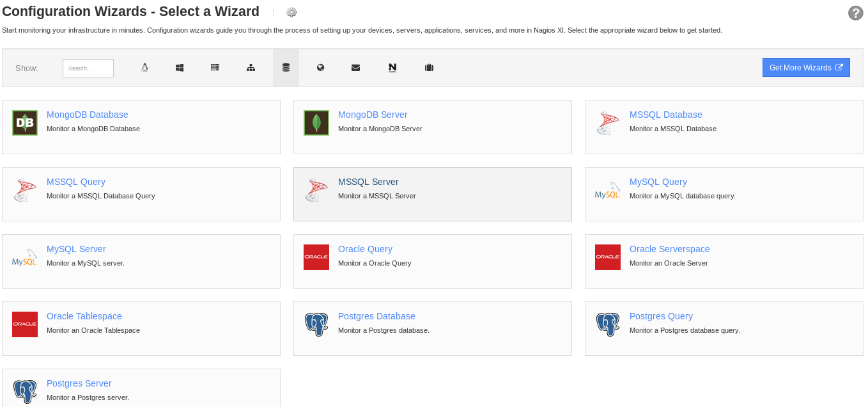Viewport: 868px width, 407px height.
Task: Click the 'Configuration Wizards - Select a Wizard' heading
Action: [x=131, y=12]
